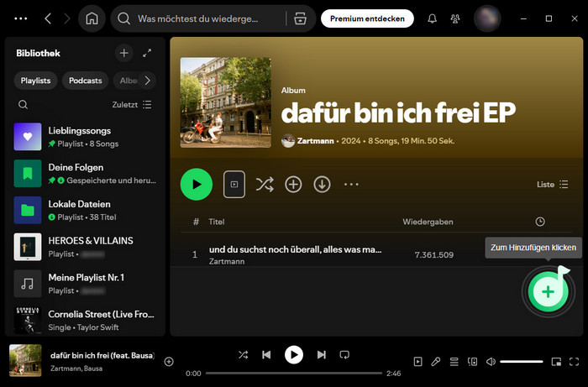Viewport: 588px width, 387px height.
Task: Select the Playlists filter chip
Action: click(x=35, y=81)
